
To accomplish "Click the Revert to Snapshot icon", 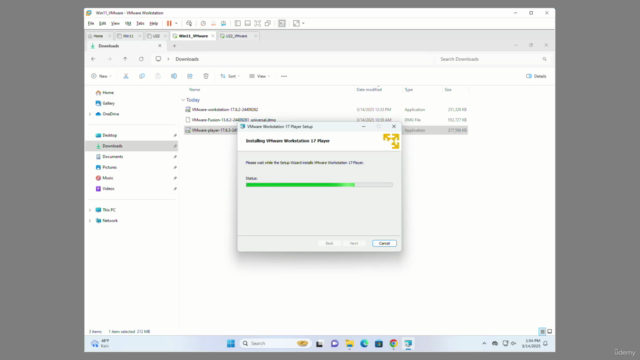I will coord(213,23).
